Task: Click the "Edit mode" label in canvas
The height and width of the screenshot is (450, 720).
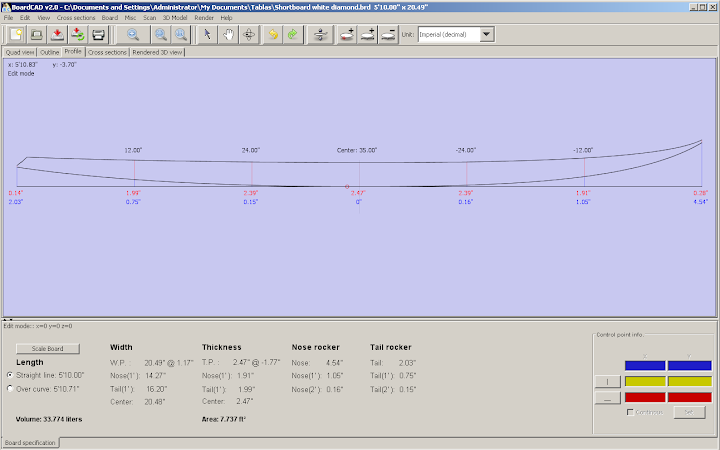Action: [21, 73]
